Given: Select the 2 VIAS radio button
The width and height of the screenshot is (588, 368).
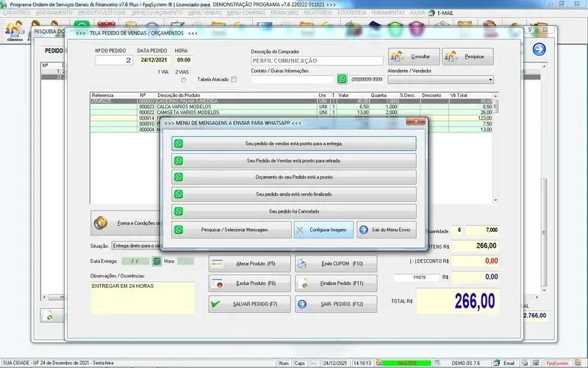Looking at the screenshot, I should tap(184, 79).
